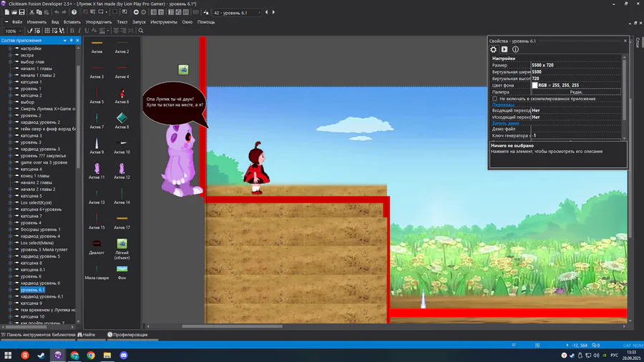Image resolution: width=644 pixels, height=362 pixels.
Task: Click the Bold formatting icon
Action: tap(72, 31)
